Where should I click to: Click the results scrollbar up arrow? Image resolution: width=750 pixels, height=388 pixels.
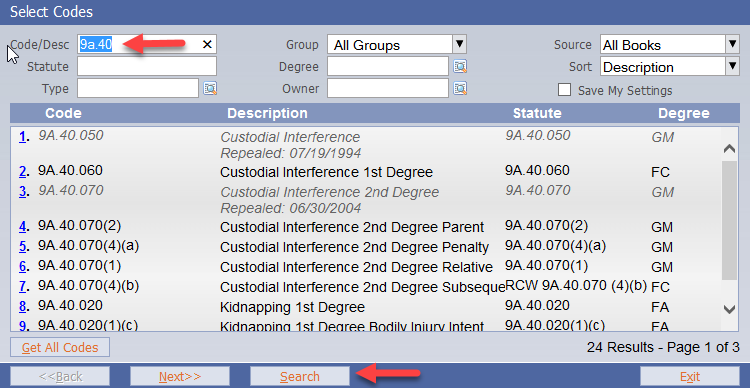(x=729, y=149)
